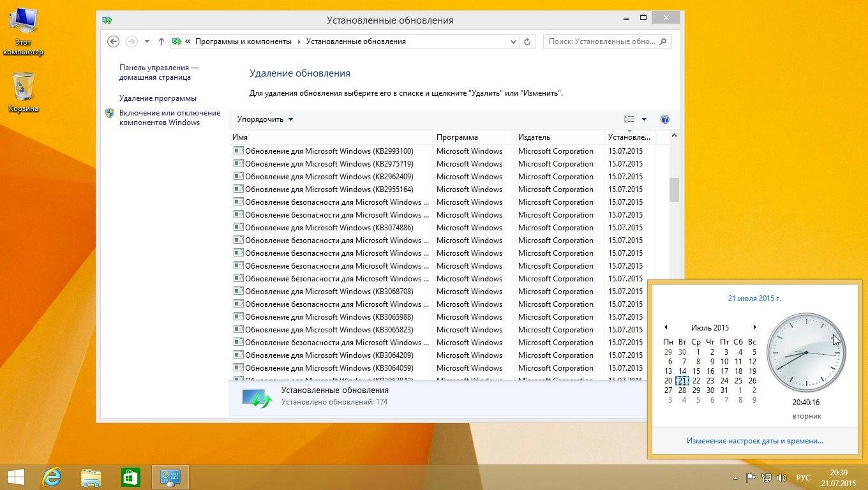This screenshot has width=868, height=490.
Task: Click control panel icon in address bar
Action: coord(177,41)
